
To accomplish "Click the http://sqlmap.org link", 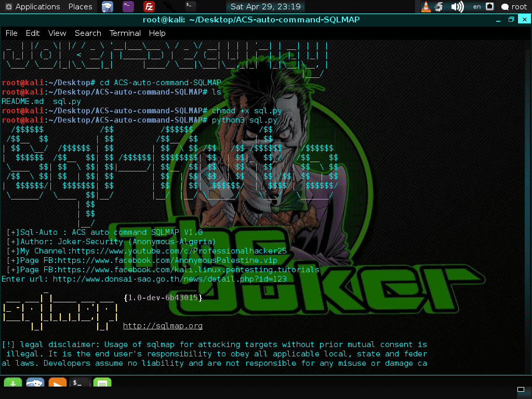I will [163, 326].
